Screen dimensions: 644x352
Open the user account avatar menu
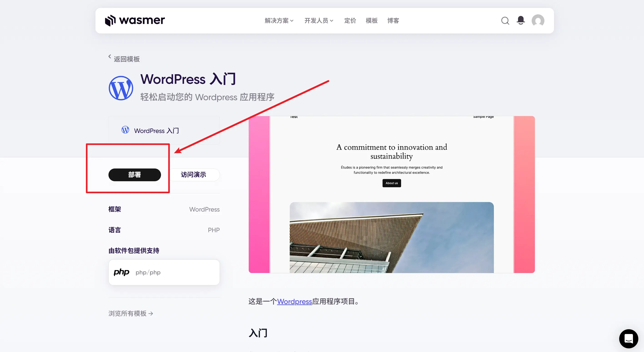pyautogui.click(x=538, y=20)
